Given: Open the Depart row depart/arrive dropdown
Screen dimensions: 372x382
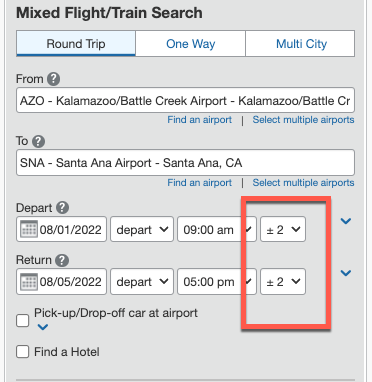Looking at the screenshot, I should tap(142, 229).
